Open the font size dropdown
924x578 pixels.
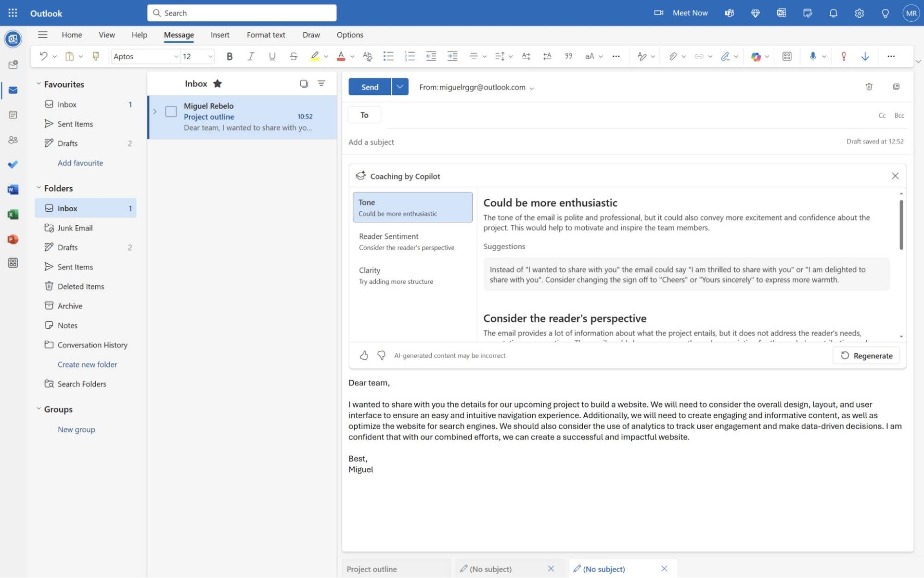click(x=210, y=56)
